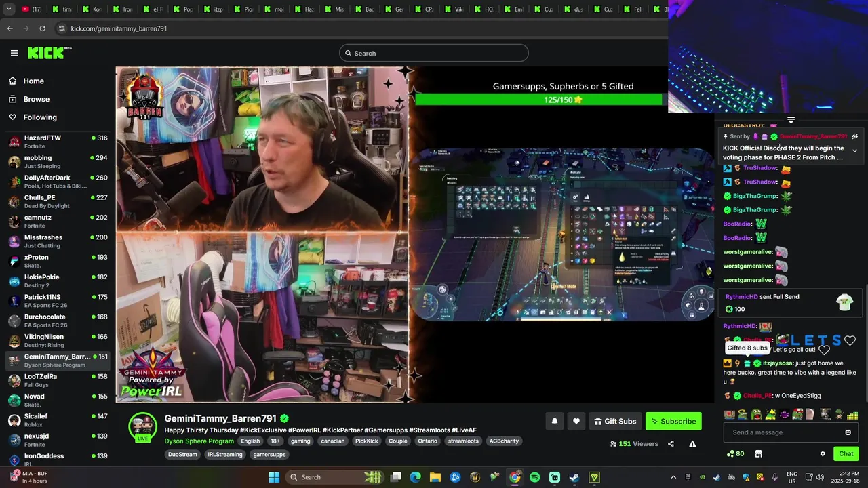Open the Windows Start menu
868x488 pixels.
[x=274, y=477]
